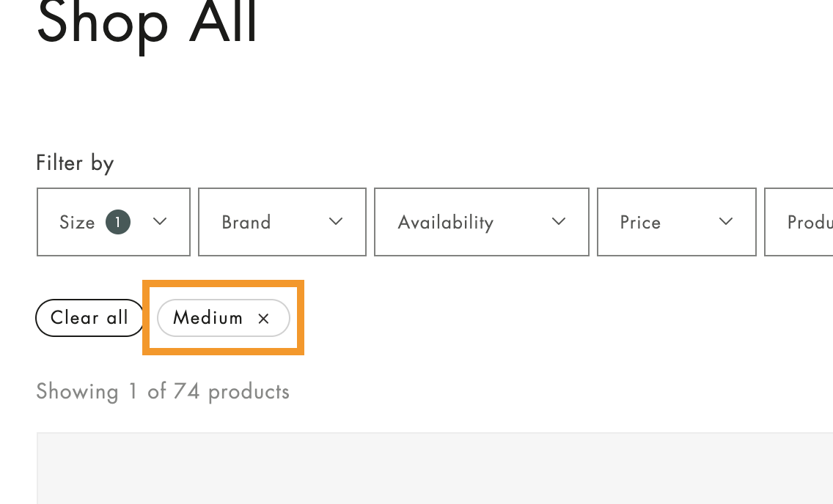Click the chevron on the Brand filter

pyautogui.click(x=337, y=222)
